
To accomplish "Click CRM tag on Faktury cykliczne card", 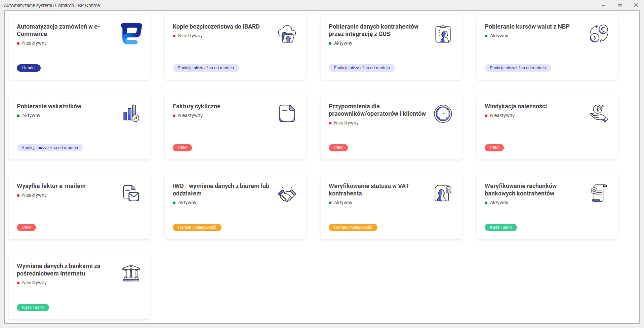I will pyautogui.click(x=182, y=148).
